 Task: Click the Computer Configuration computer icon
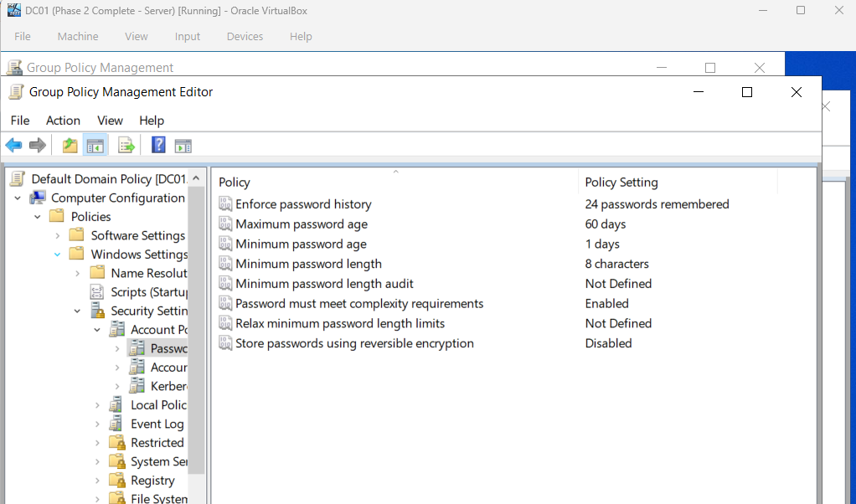pyautogui.click(x=38, y=198)
